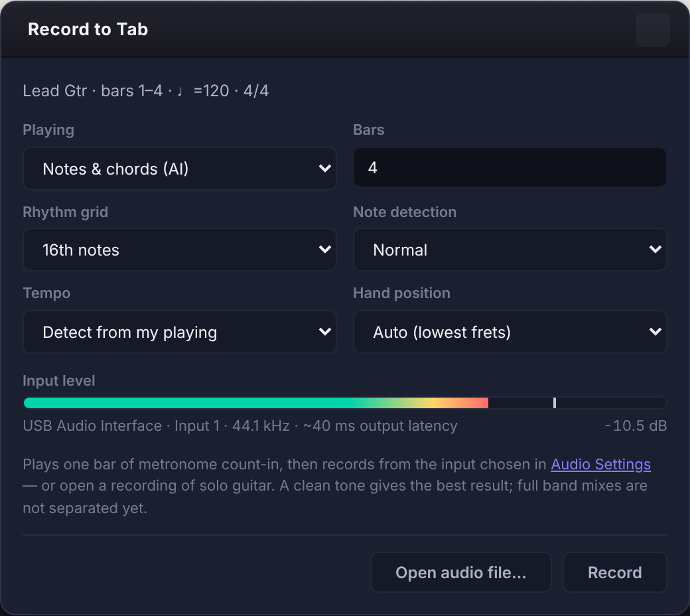Open the Playing mode dropdown

[x=180, y=169]
